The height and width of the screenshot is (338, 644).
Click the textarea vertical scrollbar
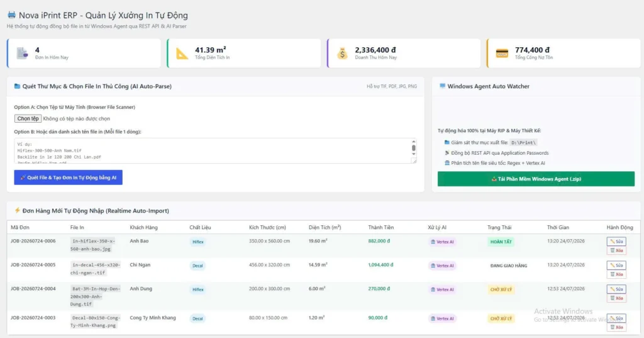[414, 148]
